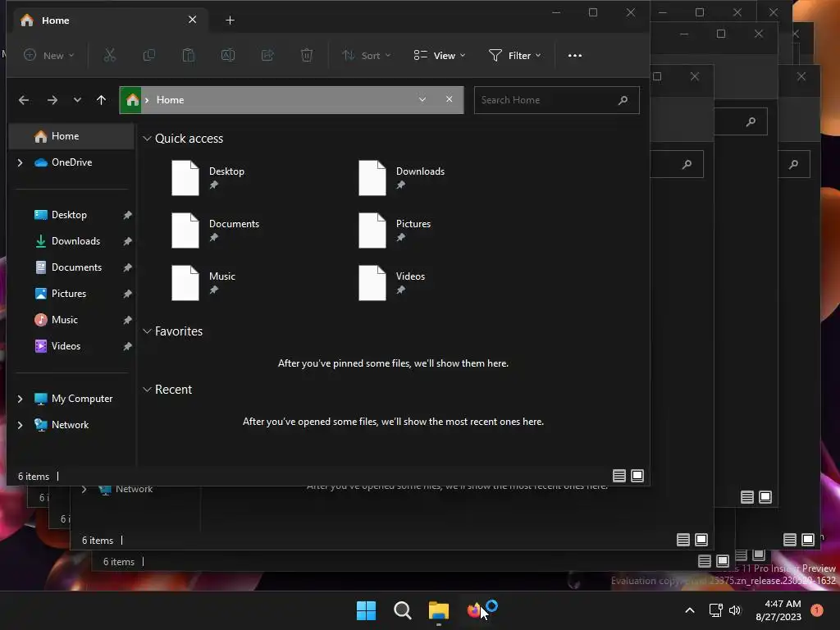Click File Explorer icon on taskbar
The image size is (840, 630).
[x=439, y=610]
